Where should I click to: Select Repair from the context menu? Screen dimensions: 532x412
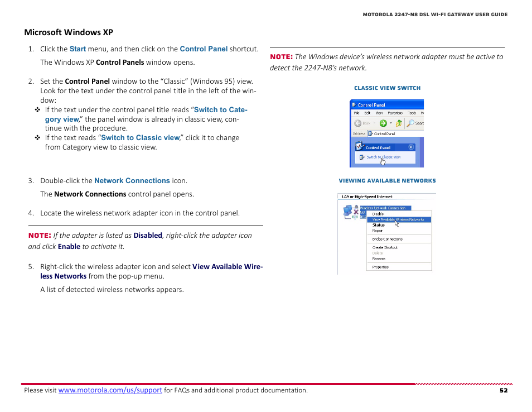click(399, 231)
